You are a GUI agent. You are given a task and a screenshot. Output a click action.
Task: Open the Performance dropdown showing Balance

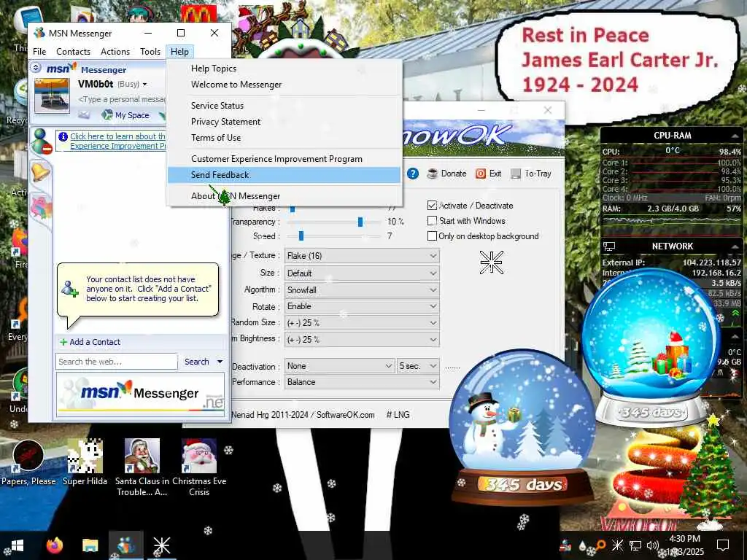point(362,382)
